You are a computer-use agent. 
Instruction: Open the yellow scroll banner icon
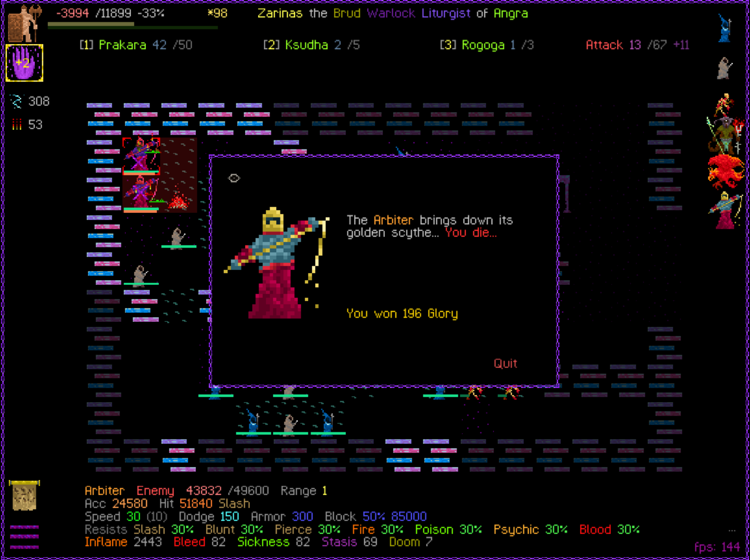pos(24,496)
